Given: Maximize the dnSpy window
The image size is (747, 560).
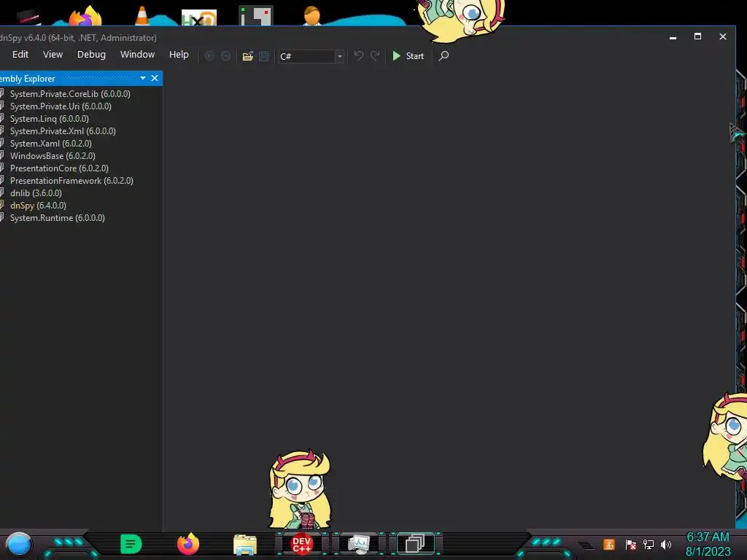Looking at the screenshot, I should coord(697,36).
